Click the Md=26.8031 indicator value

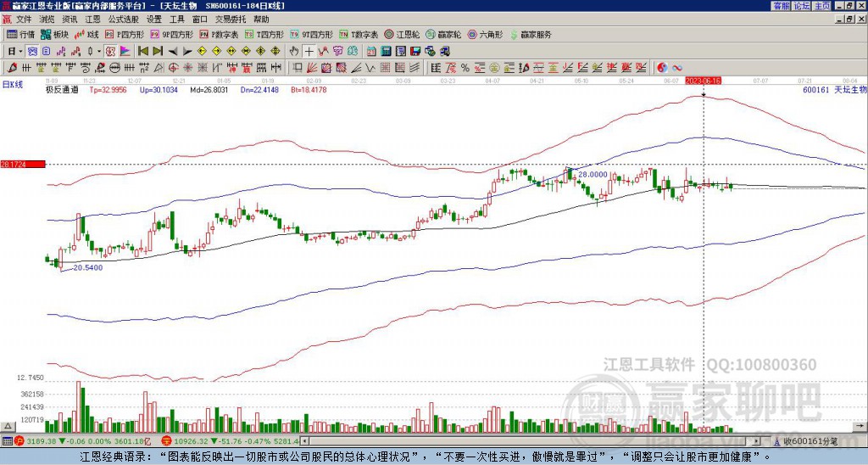coord(209,89)
